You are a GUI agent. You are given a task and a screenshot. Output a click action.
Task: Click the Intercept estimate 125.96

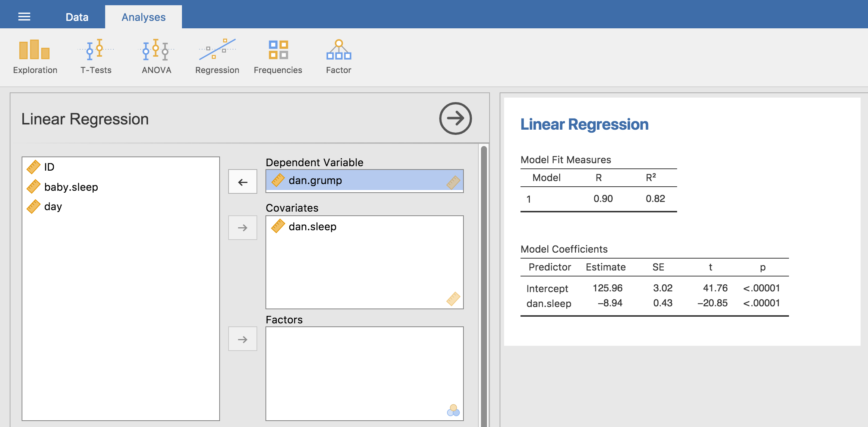tap(607, 288)
